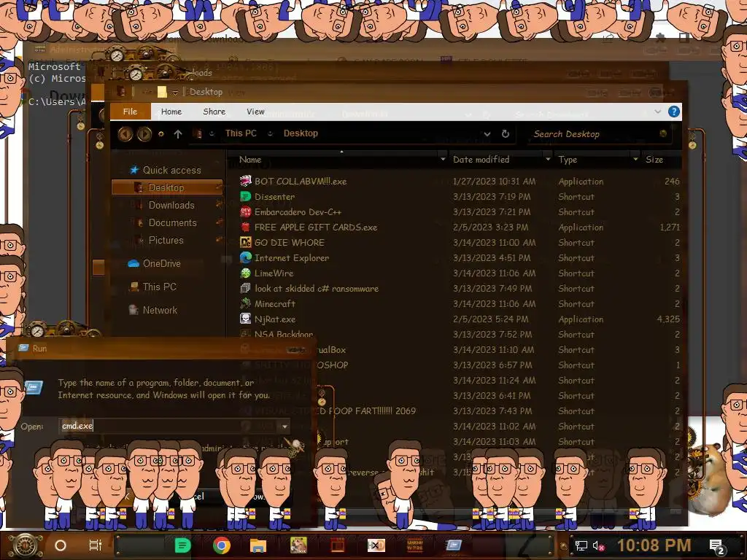Open Explorer help with the question mark icon
The height and width of the screenshot is (560, 747).
(x=673, y=112)
